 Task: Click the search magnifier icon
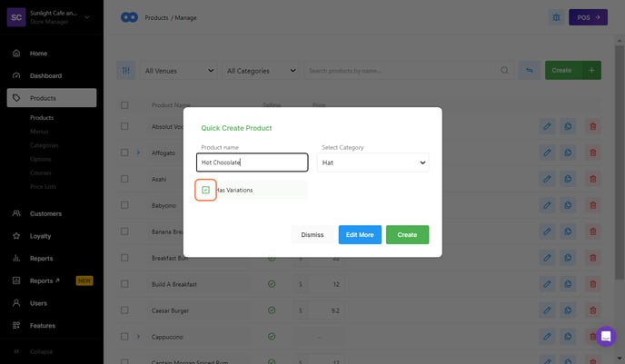505,70
